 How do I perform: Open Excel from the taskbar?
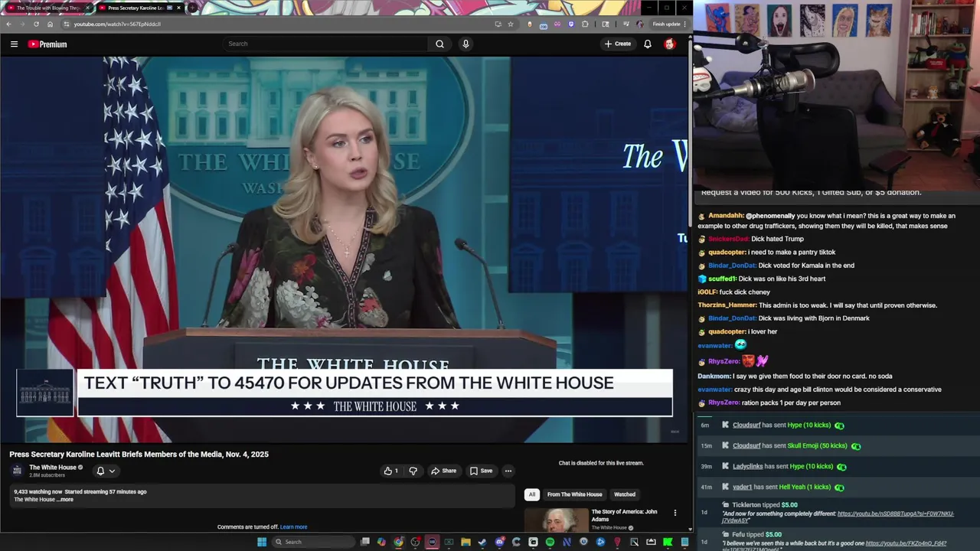pyautogui.click(x=449, y=542)
